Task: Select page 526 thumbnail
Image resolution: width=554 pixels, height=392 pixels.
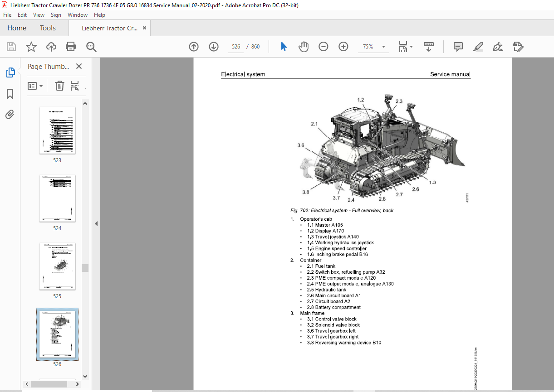Action: point(57,334)
